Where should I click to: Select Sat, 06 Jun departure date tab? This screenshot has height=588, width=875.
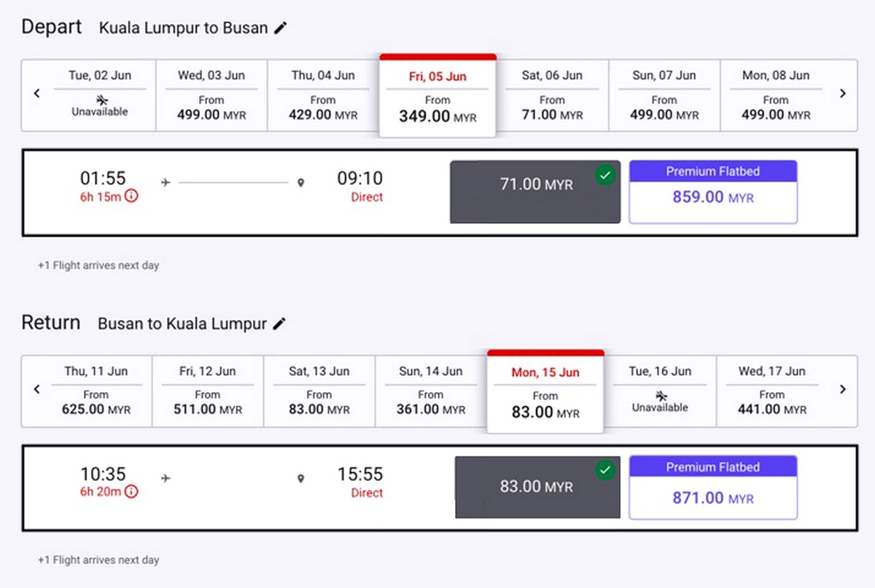[x=552, y=95]
